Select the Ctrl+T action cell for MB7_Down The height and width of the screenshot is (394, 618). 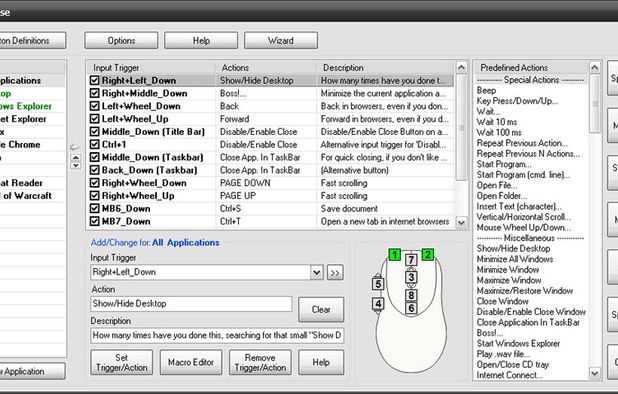pos(266,221)
